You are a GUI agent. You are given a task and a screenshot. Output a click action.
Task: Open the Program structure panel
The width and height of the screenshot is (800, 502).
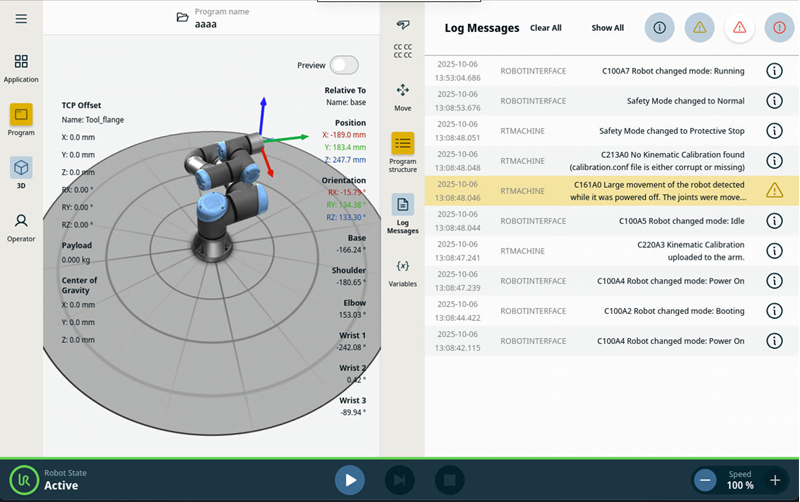pyautogui.click(x=403, y=150)
